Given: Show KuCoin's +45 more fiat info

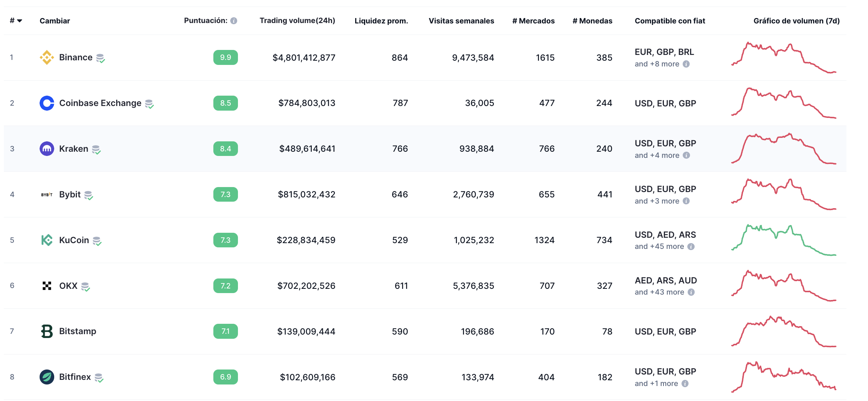Looking at the screenshot, I should pos(691,247).
